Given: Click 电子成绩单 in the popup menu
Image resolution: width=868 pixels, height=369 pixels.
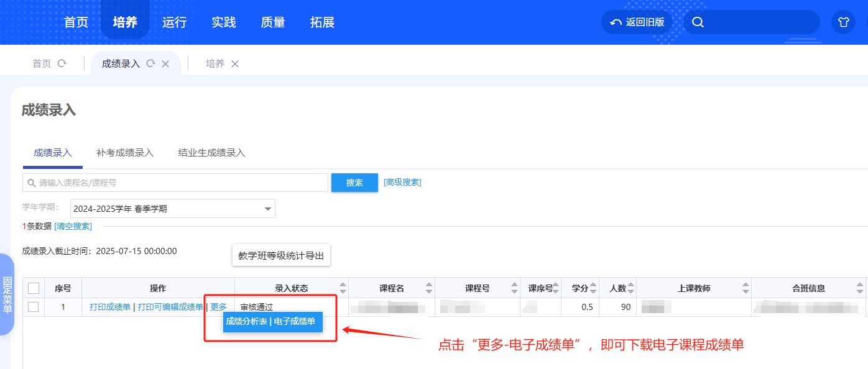Looking at the screenshot, I should (295, 321).
